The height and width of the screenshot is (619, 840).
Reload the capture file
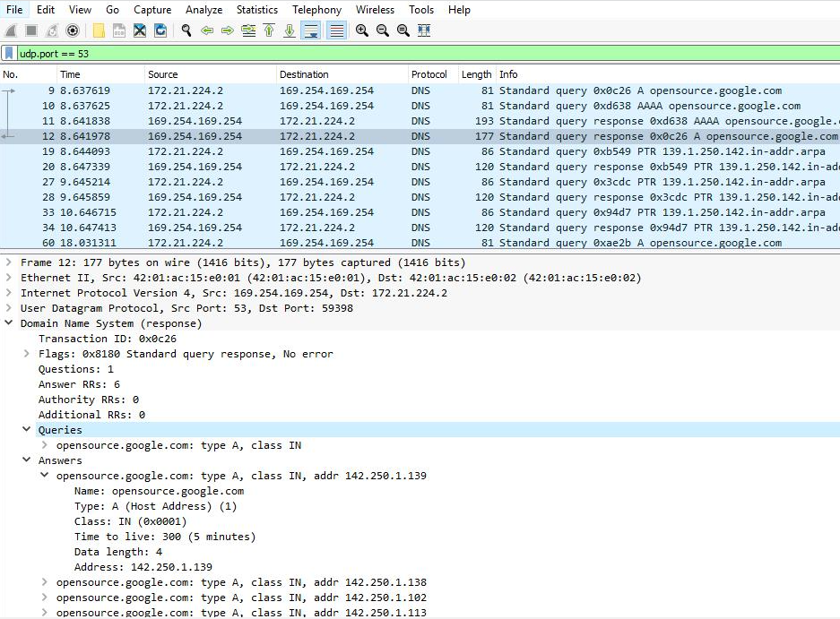click(162, 30)
